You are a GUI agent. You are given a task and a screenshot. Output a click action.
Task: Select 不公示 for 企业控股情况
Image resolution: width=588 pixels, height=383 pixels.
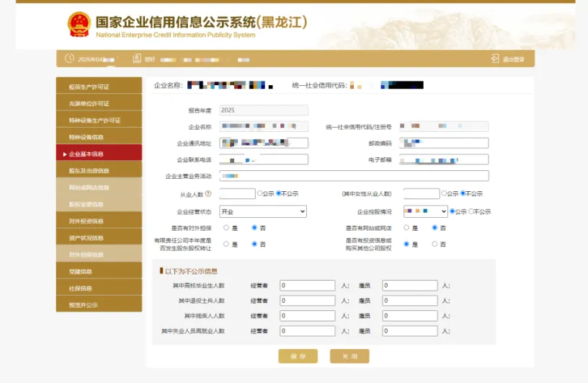point(471,211)
